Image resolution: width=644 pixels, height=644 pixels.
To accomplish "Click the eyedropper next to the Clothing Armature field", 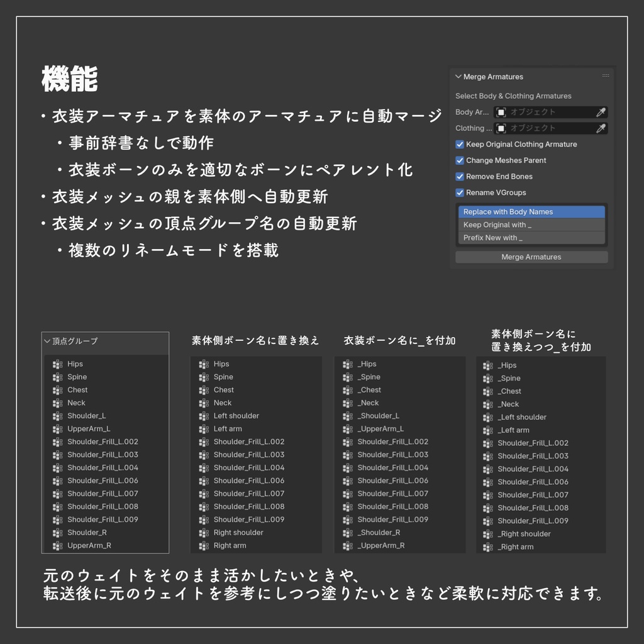I will tap(601, 128).
